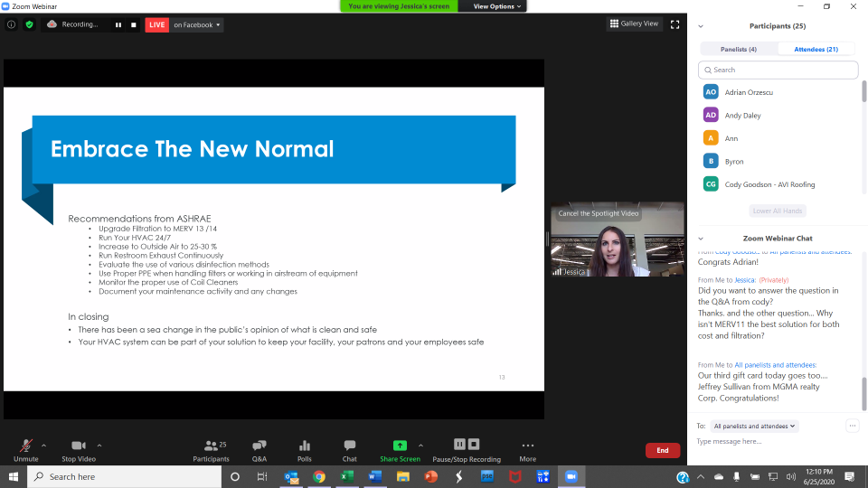Stop Video camera toggle
The width and height of the screenshot is (868, 488).
(79, 451)
